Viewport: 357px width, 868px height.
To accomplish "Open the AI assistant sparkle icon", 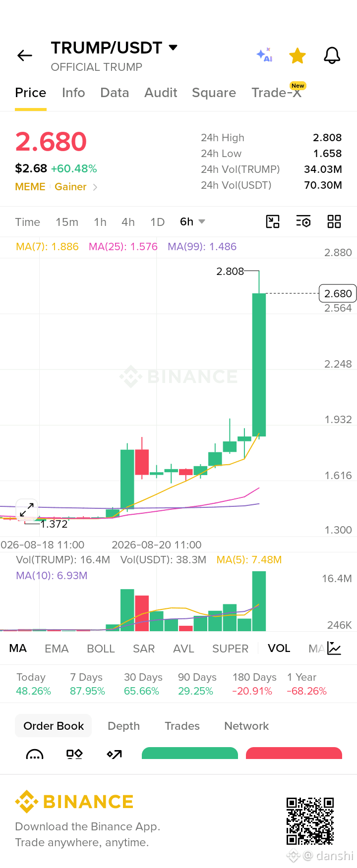I will coord(264,55).
